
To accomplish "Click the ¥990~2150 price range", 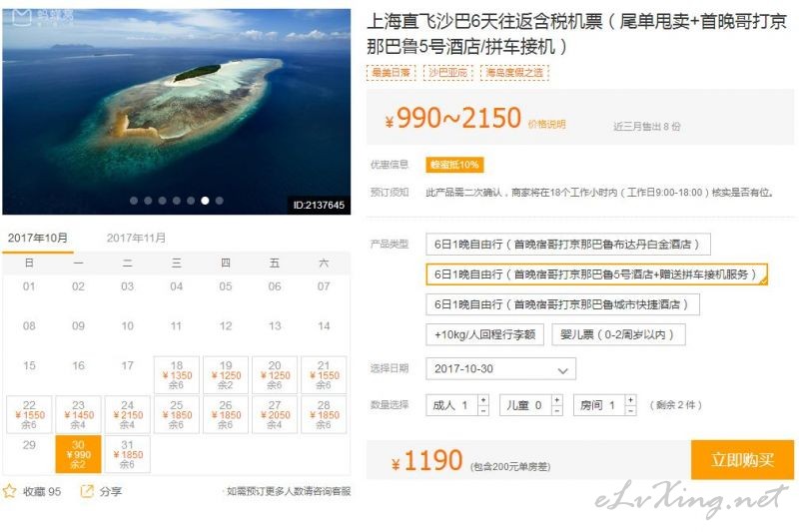I will coord(453,118).
